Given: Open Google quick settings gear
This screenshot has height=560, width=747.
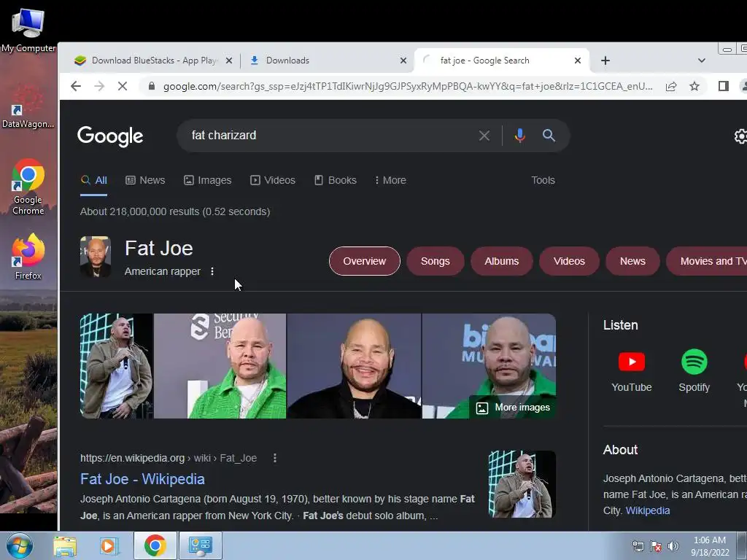Looking at the screenshot, I should click(x=740, y=136).
